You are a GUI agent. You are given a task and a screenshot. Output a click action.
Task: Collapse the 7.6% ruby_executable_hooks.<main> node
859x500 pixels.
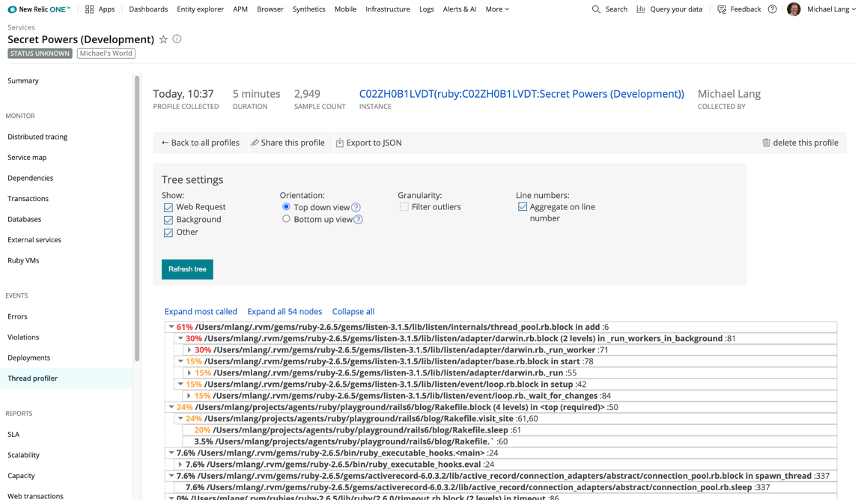point(171,453)
